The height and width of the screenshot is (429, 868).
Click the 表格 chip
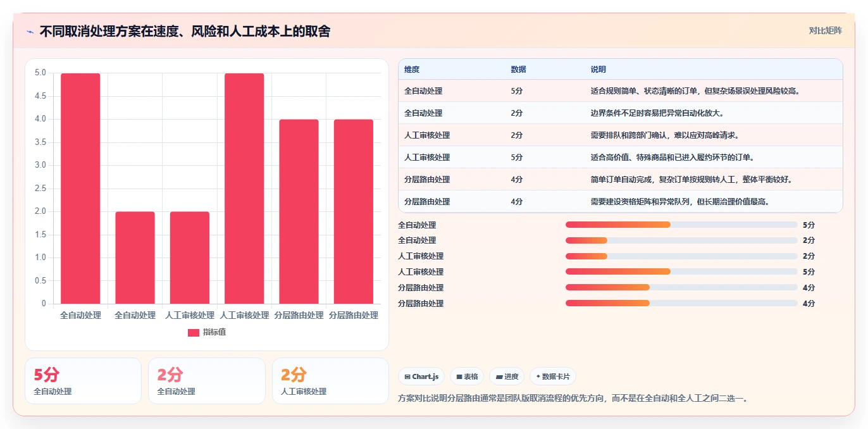click(467, 376)
